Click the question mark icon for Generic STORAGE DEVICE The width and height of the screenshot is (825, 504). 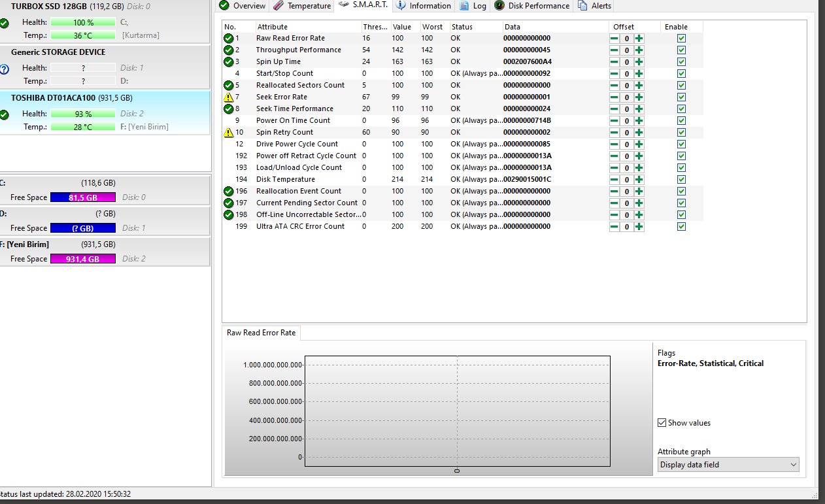point(5,69)
